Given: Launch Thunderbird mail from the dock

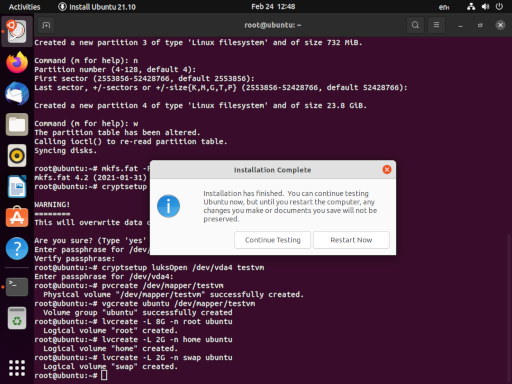Looking at the screenshot, I should tap(17, 93).
